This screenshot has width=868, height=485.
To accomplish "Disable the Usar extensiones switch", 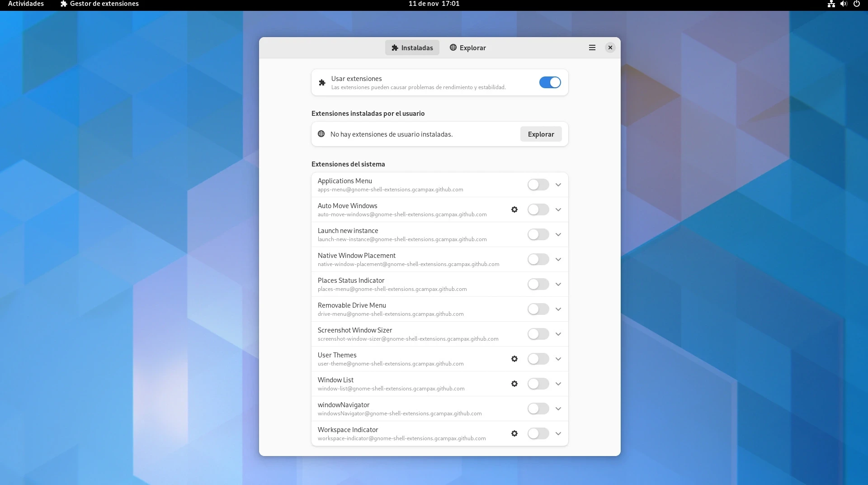I will pos(550,82).
